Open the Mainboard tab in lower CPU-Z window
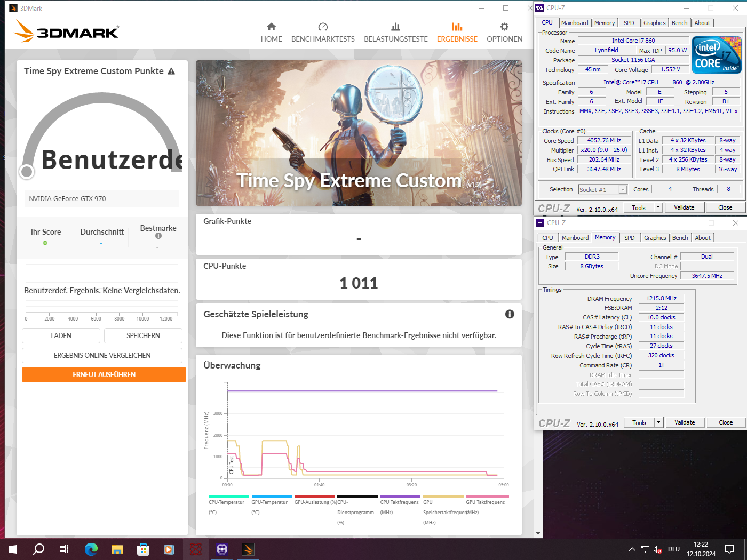The width and height of the screenshot is (747, 560). click(575, 238)
